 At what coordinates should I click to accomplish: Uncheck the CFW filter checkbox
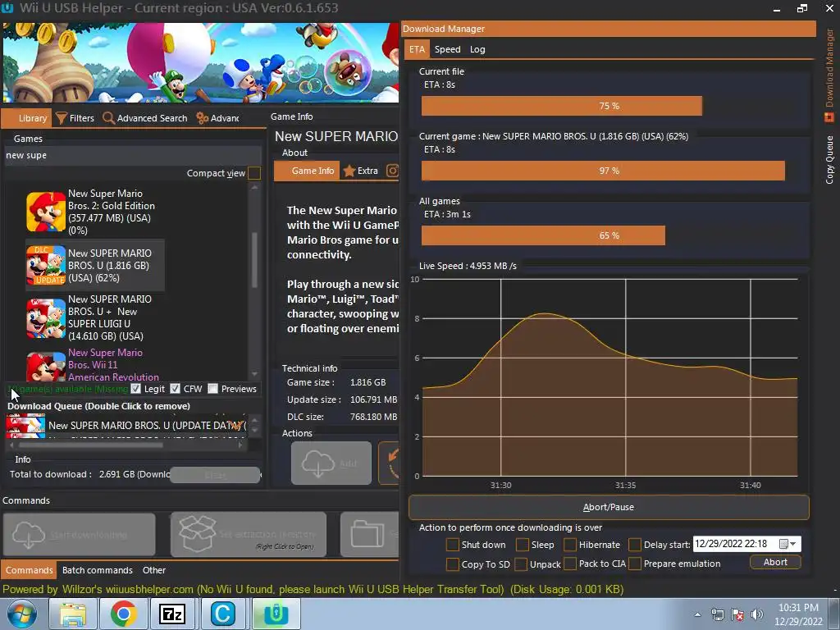(x=175, y=388)
